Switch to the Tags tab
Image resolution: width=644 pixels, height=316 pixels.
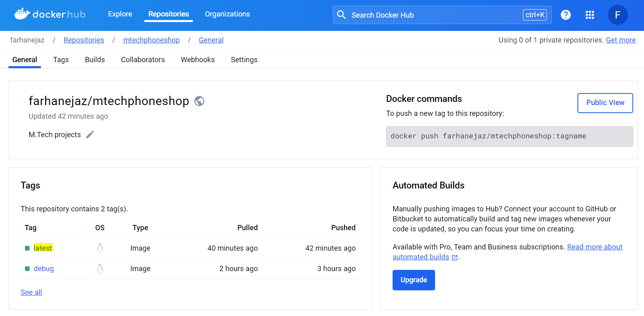coord(61,60)
